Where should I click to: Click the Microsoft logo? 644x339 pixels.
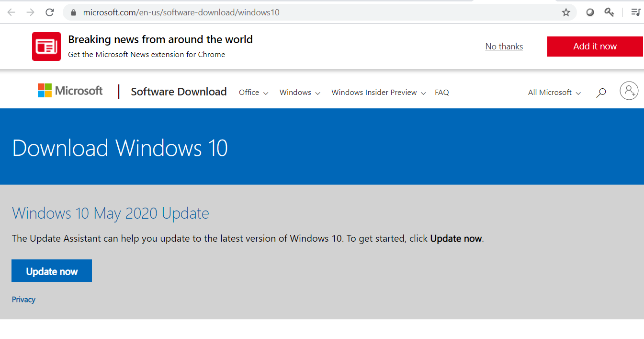click(x=70, y=91)
